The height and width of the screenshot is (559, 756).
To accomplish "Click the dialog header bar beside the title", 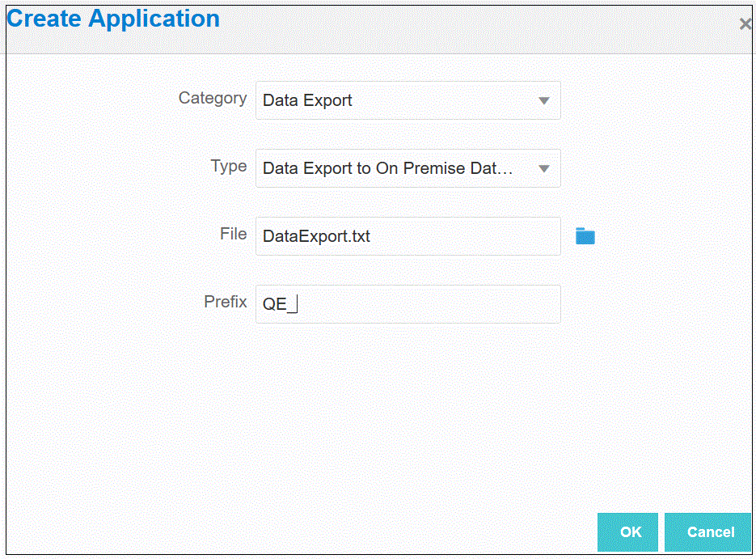I will [485, 24].
